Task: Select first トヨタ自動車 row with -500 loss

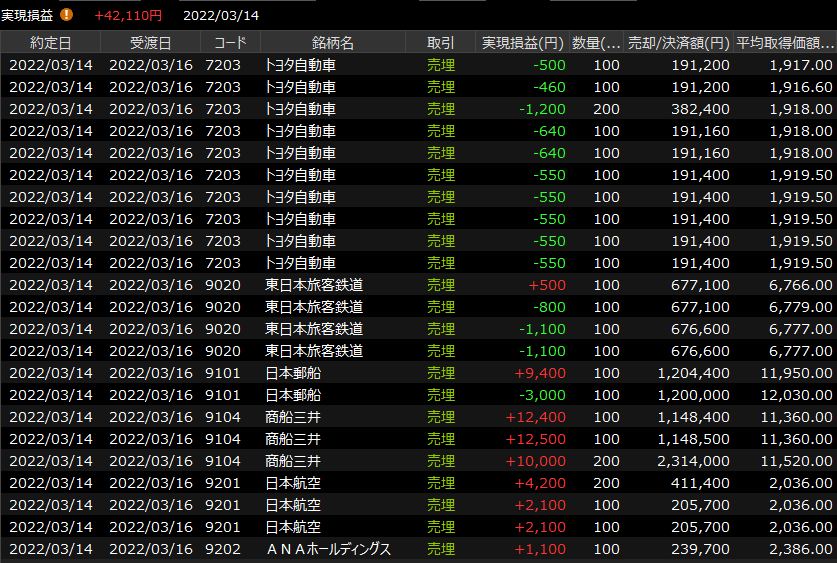Action: click(x=300, y=64)
